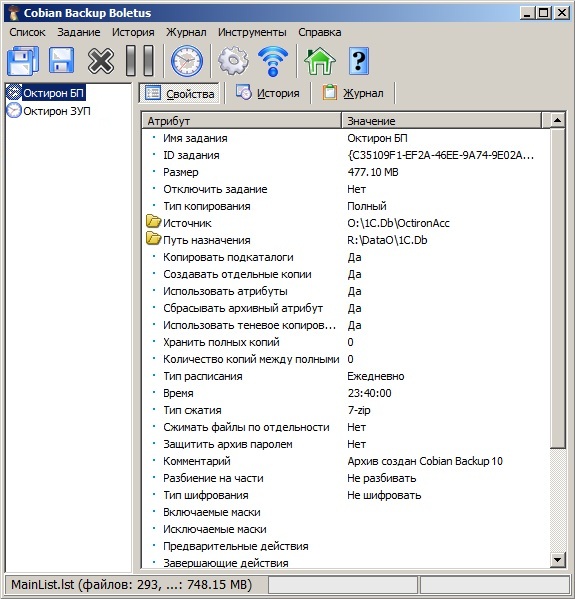The image size is (575, 599).
Task: Click the scrollbar down arrow
Action: click(557, 560)
